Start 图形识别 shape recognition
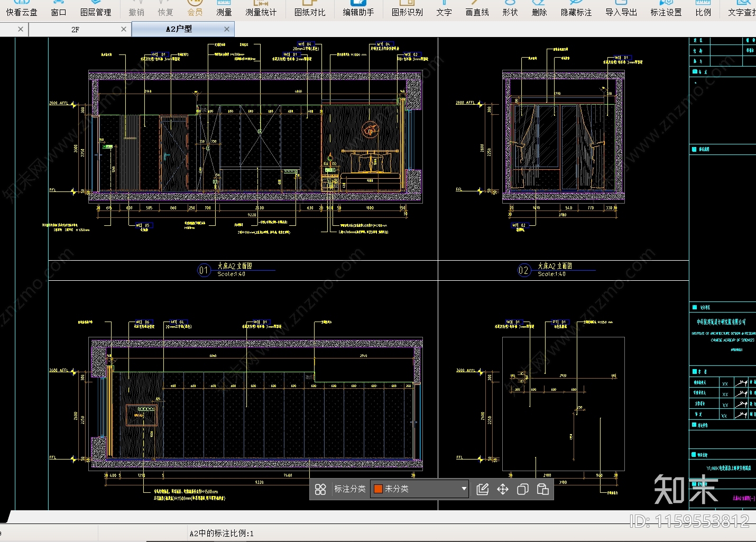Screen dimensions: 756x542 pos(407,9)
